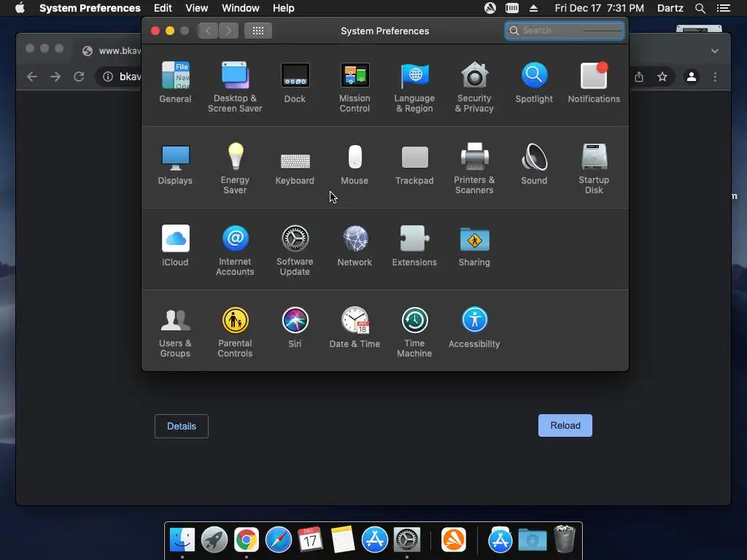
Task: Expand the browser tab search chevron
Action: 715,50
